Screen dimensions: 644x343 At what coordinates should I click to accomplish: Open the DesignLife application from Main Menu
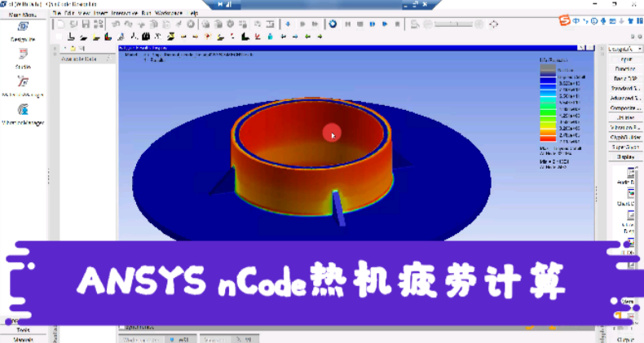click(x=23, y=32)
